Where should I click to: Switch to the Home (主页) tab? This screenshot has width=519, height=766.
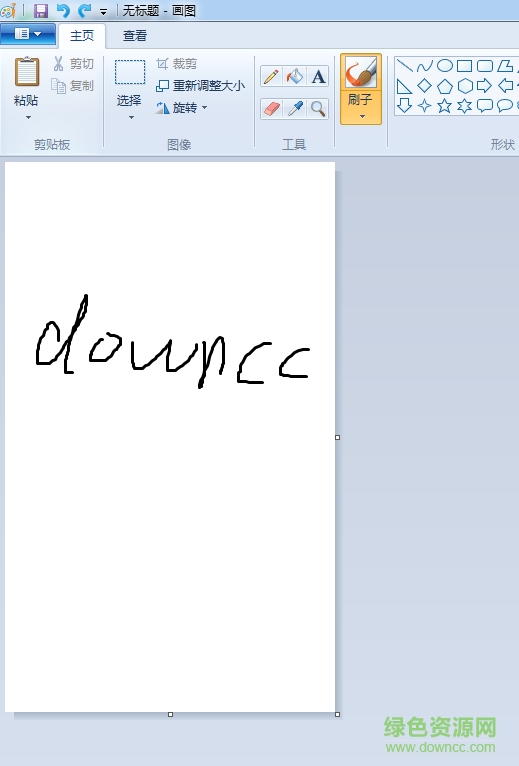tap(82, 36)
